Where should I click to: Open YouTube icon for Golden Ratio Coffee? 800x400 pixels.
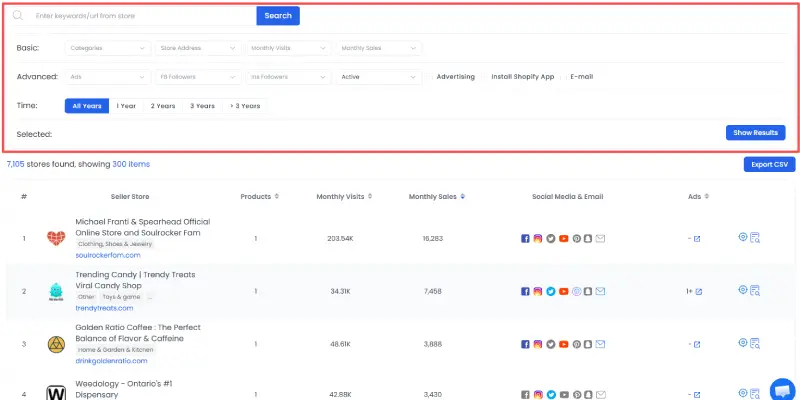(563, 344)
